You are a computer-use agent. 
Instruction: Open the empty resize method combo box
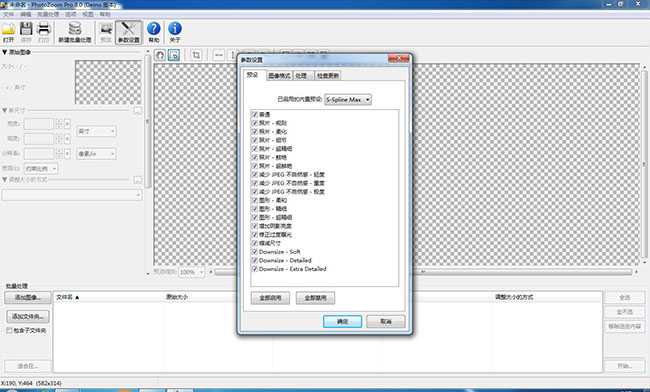click(72, 195)
